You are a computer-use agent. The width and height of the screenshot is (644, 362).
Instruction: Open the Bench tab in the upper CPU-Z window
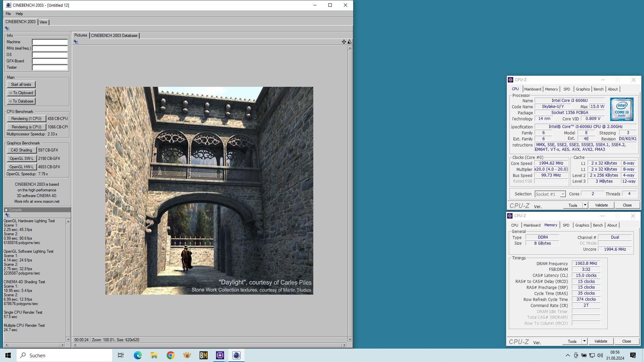[x=598, y=89]
